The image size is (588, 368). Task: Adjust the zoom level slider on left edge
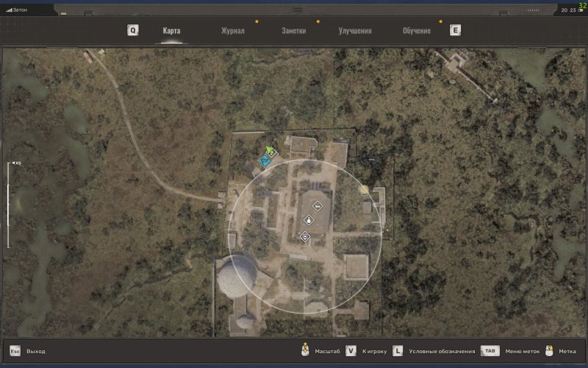8,205
